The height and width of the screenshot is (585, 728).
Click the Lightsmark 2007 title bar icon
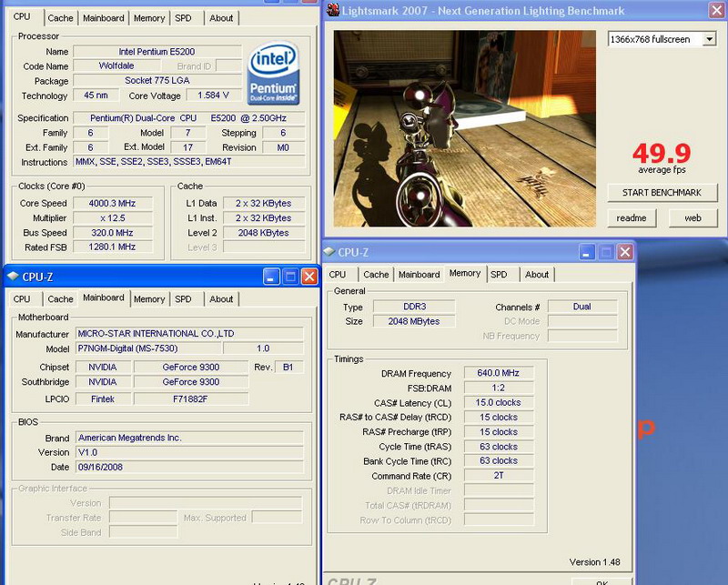333,10
